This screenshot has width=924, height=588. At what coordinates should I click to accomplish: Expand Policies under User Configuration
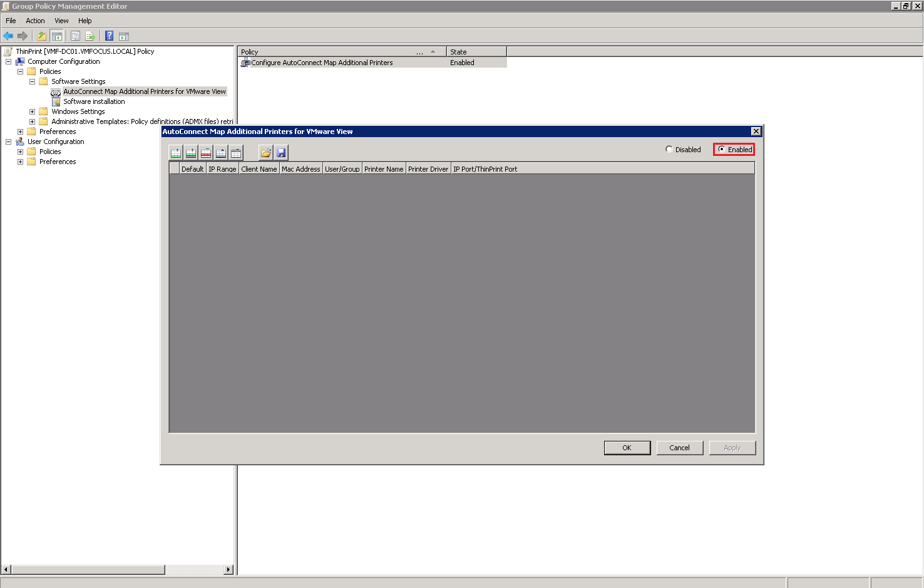point(20,152)
